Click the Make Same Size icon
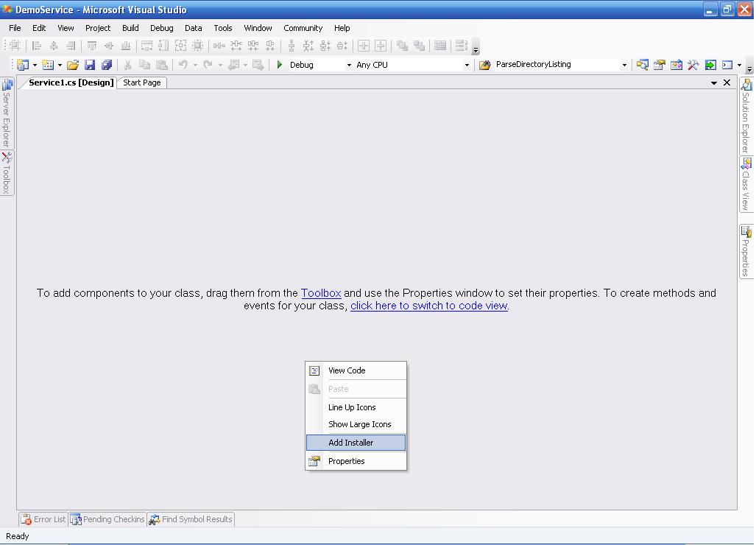 click(180, 46)
